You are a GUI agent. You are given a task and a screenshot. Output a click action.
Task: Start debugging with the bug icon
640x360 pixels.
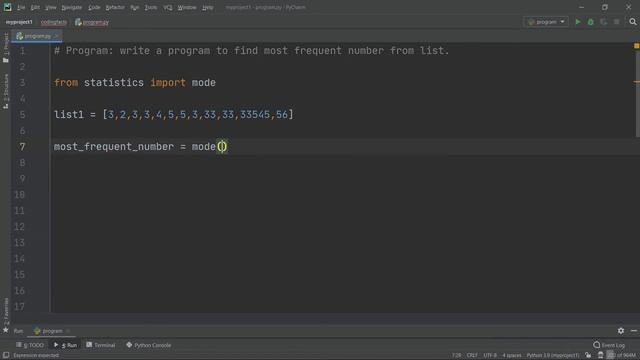(x=591, y=22)
